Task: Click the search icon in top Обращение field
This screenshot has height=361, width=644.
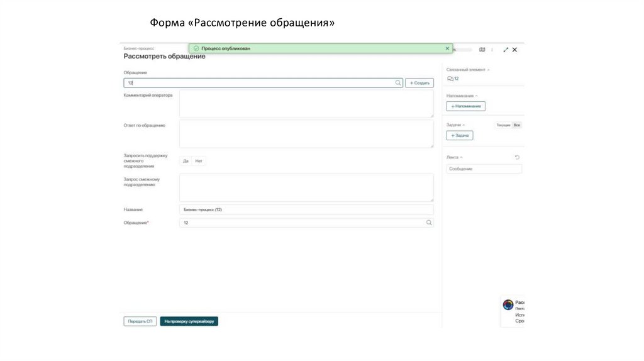Action: tap(398, 82)
